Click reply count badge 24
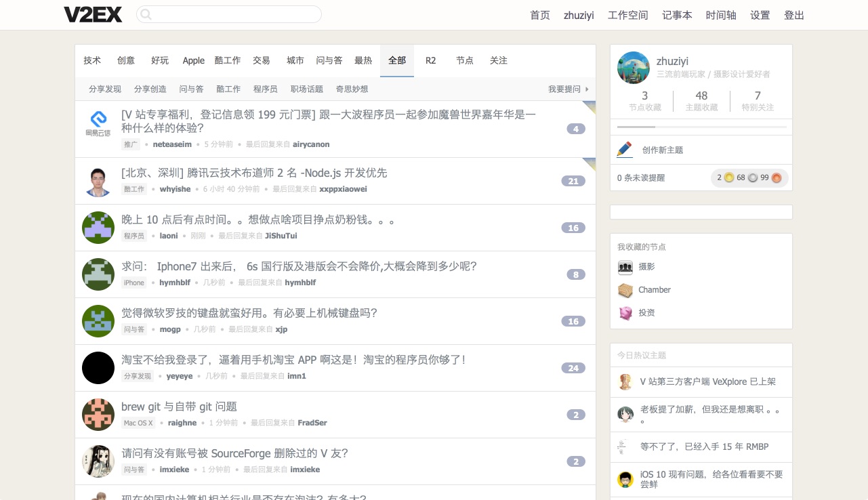 [x=573, y=368]
